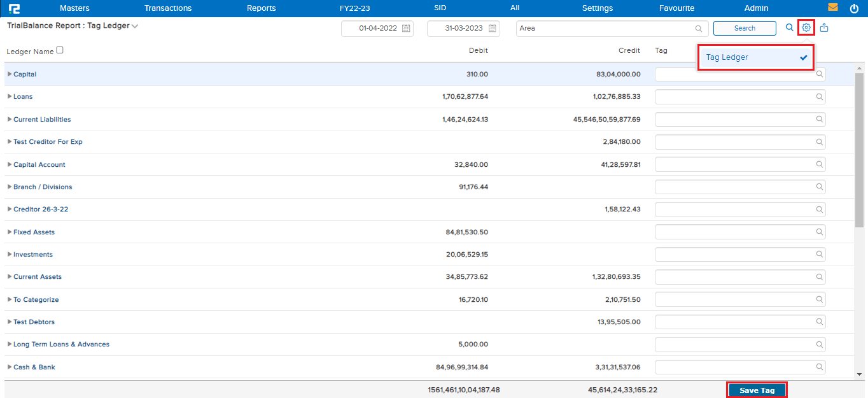Expand the Capital ledger group
Image resolution: width=868 pixels, height=398 pixels.
click(10, 75)
